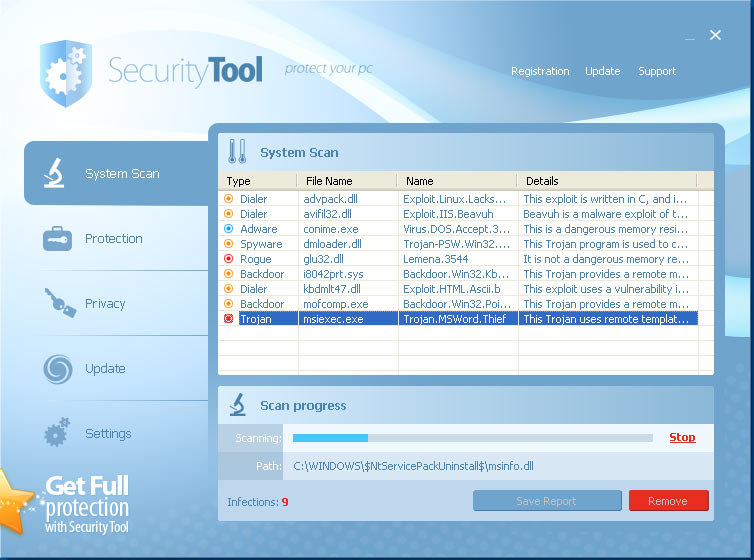Image resolution: width=754 pixels, height=560 pixels.
Task: Click the Settings gears icon
Action: coord(57,432)
